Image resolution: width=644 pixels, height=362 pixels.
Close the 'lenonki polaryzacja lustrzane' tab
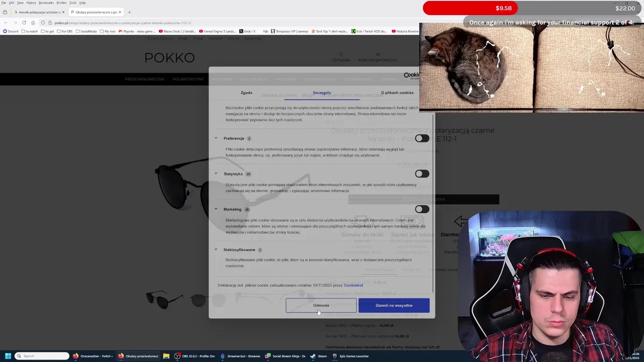click(x=63, y=12)
